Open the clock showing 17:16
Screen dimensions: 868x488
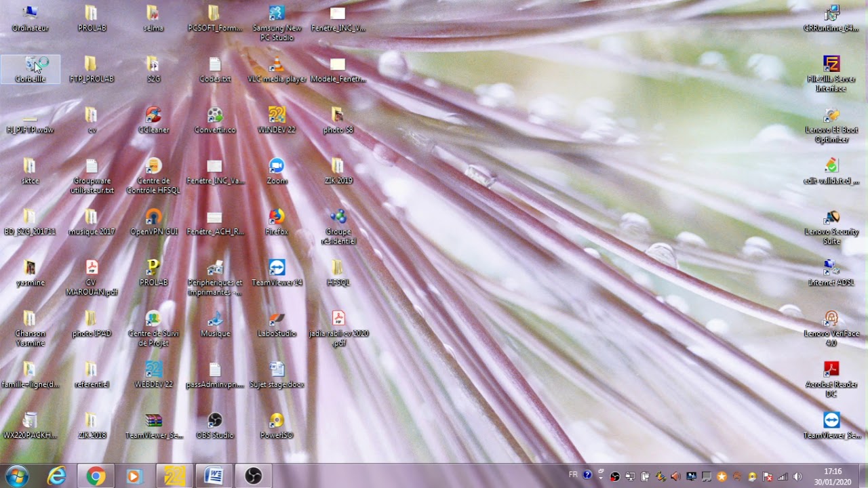[833, 476]
